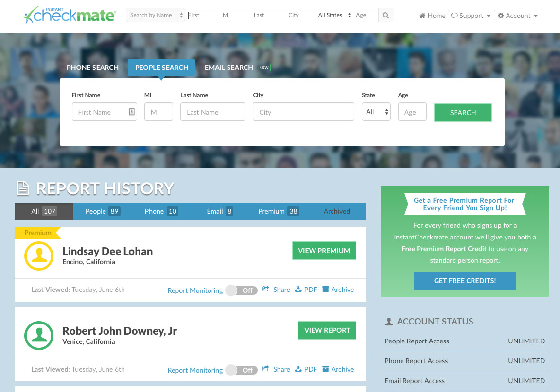Click the Get Free Credits button
The height and width of the screenshot is (392, 560).
click(465, 281)
